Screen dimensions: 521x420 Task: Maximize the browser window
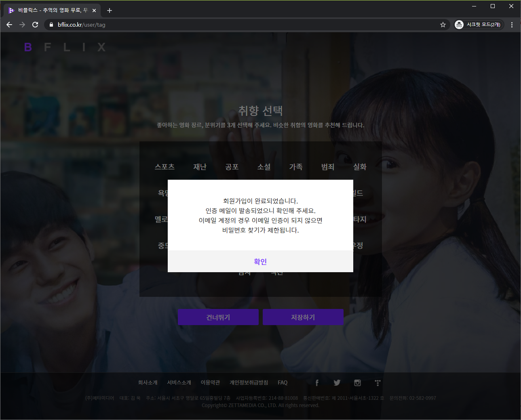[493, 6]
